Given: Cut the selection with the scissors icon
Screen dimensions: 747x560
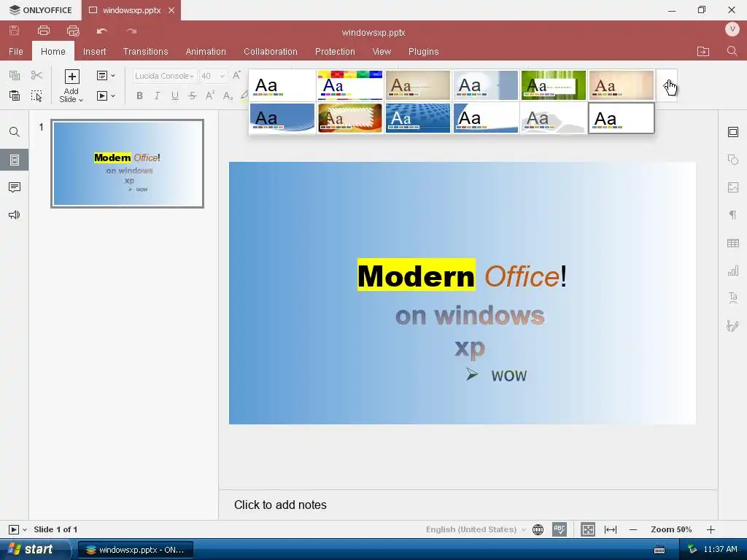Looking at the screenshot, I should [36, 75].
